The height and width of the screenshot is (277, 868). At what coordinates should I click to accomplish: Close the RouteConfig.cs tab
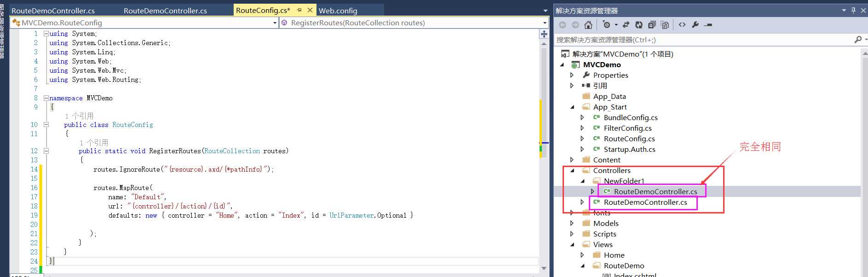(x=310, y=10)
